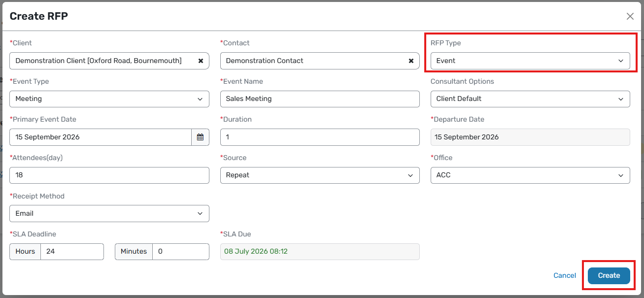Clear the Contact field with the x icon

[411, 61]
